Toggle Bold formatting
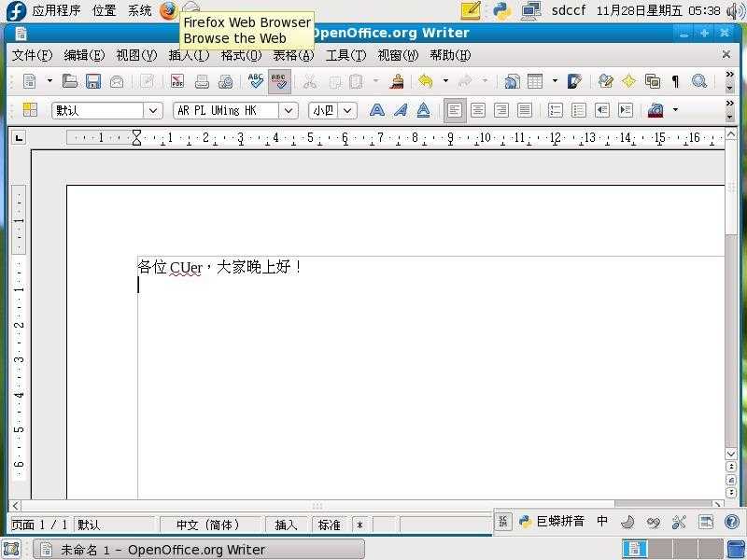Screen dimensions: 747x560 (377, 110)
